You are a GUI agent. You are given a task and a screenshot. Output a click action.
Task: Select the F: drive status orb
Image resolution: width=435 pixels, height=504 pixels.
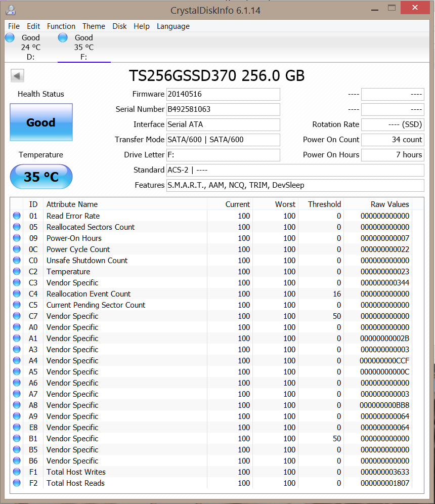63,37
